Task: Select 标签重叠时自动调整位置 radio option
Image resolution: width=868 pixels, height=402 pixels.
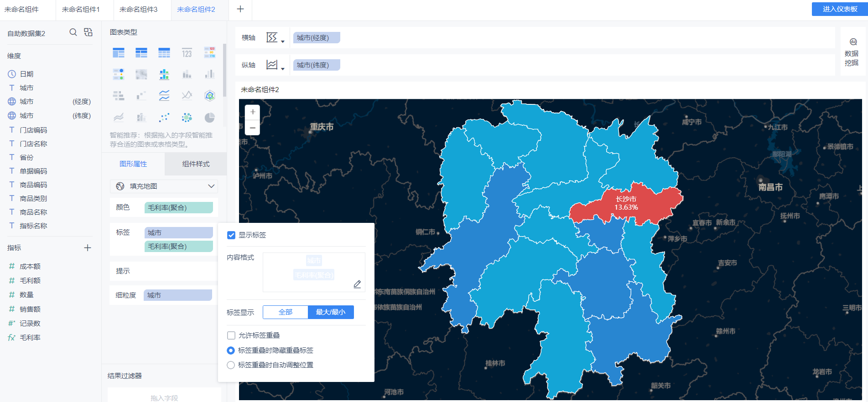Action: 231,365
